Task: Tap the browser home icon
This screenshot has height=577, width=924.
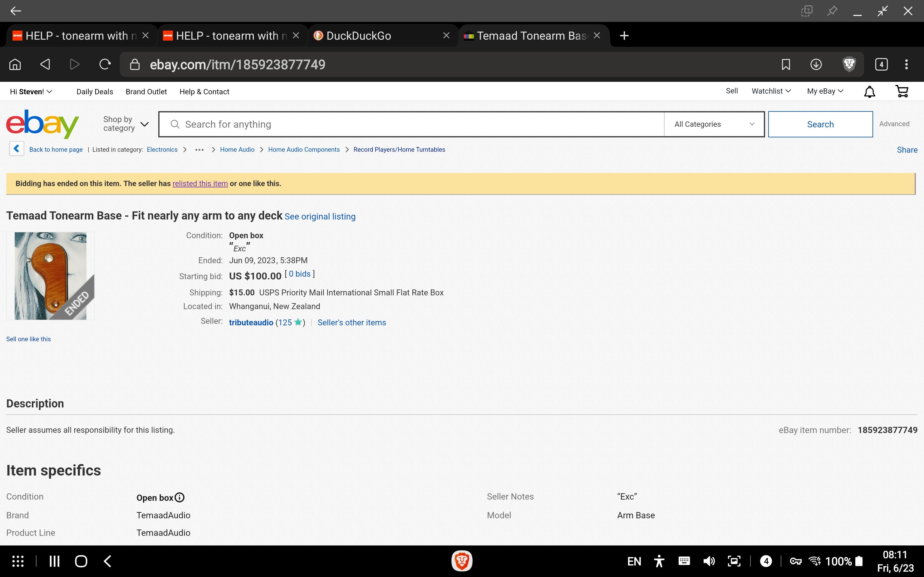Action: click(15, 65)
